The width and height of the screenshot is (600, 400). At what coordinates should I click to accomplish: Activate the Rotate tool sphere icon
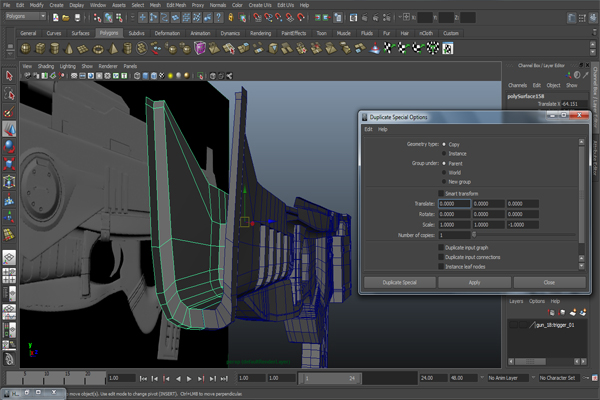9,147
